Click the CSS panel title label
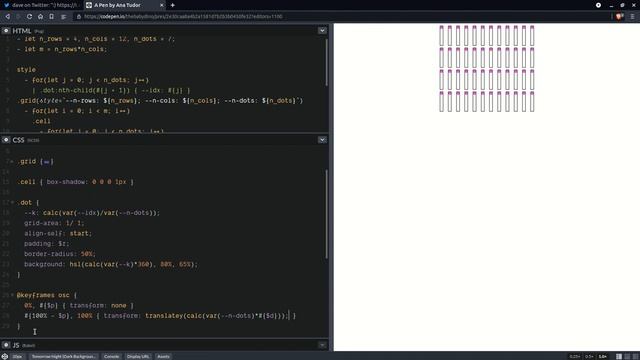 (x=18, y=140)
